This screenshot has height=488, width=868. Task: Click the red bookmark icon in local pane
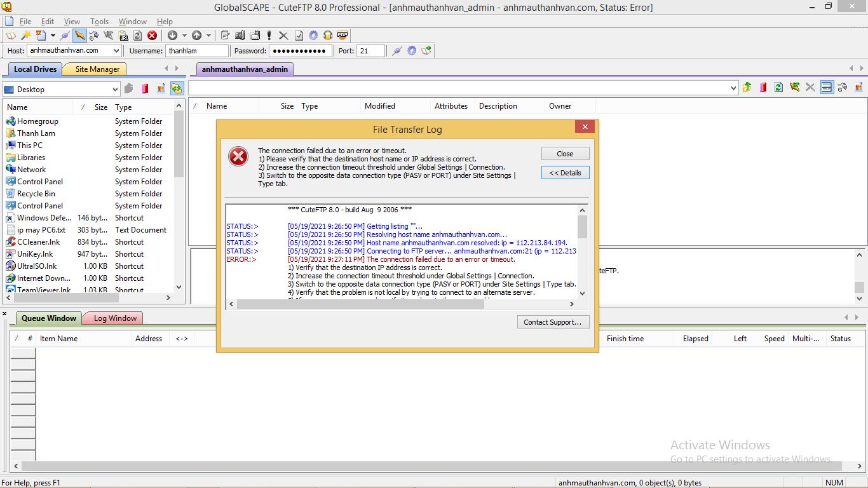pos(145,89)
